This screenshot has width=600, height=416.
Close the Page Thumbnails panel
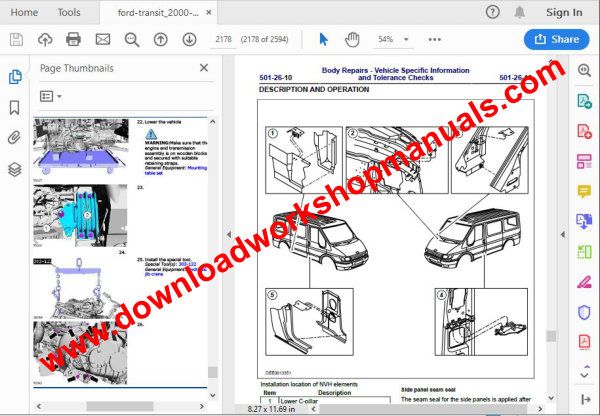pyautogui.click(x=204, y=68)
